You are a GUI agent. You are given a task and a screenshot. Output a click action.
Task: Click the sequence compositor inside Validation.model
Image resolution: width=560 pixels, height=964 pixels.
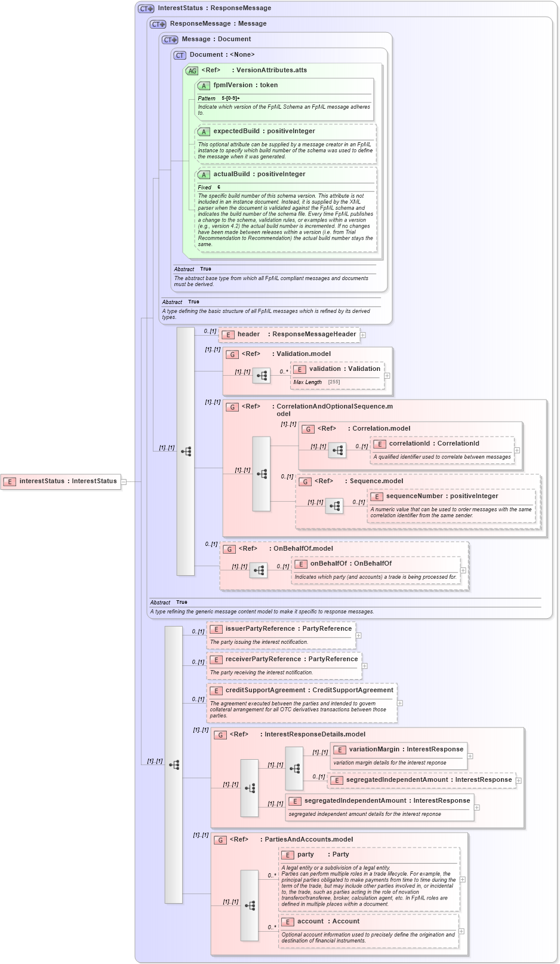[261, 376]
